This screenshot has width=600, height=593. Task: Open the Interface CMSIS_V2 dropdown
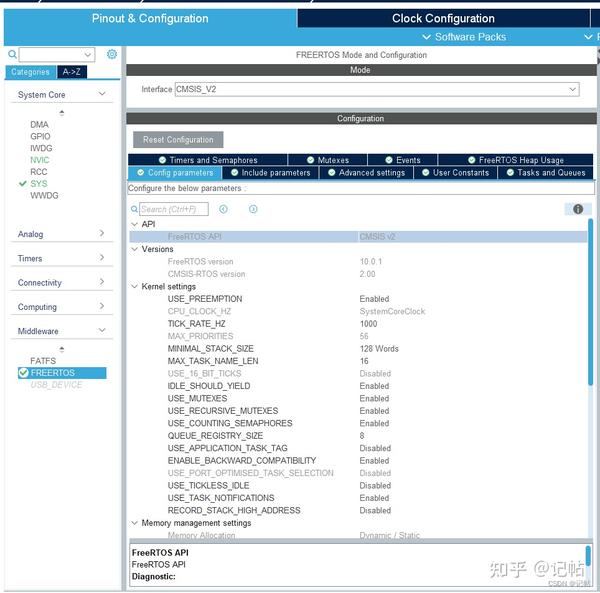pyautogui.click(x=377, y=89)
